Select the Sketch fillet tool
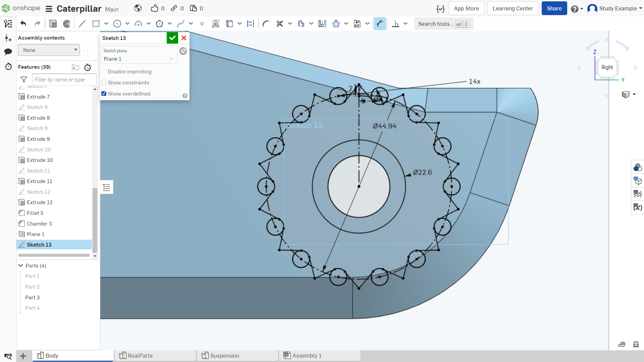This screenshot has width=644, height=362. tap(266, 24)
